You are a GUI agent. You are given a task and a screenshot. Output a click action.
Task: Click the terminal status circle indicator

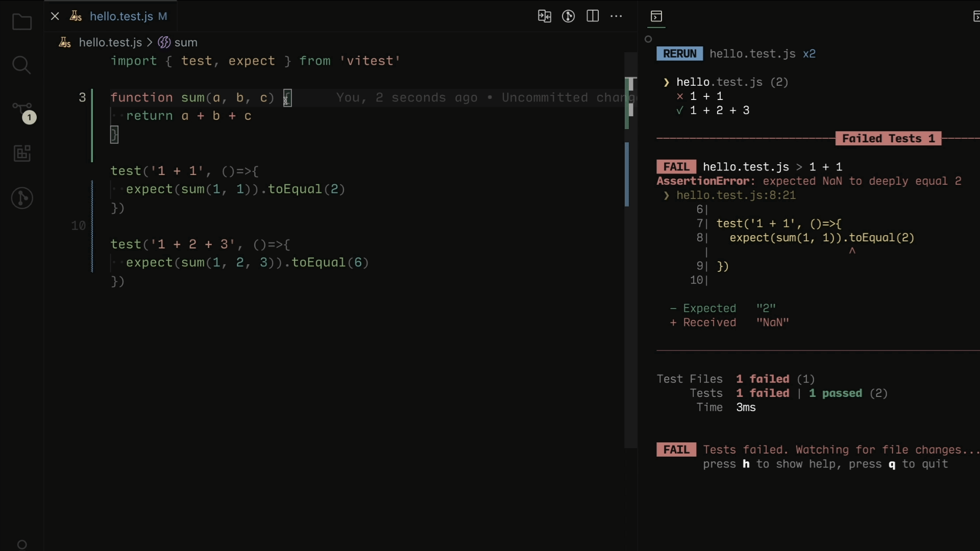point(648,39)
